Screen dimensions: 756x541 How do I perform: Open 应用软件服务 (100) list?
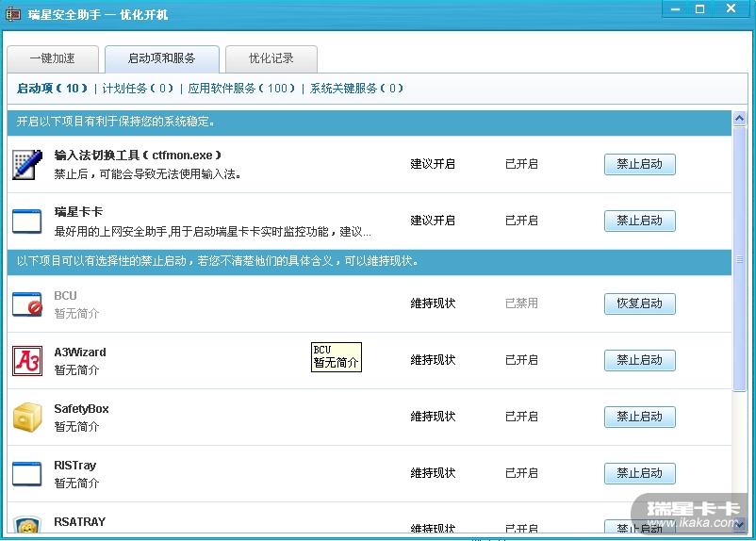241,89
